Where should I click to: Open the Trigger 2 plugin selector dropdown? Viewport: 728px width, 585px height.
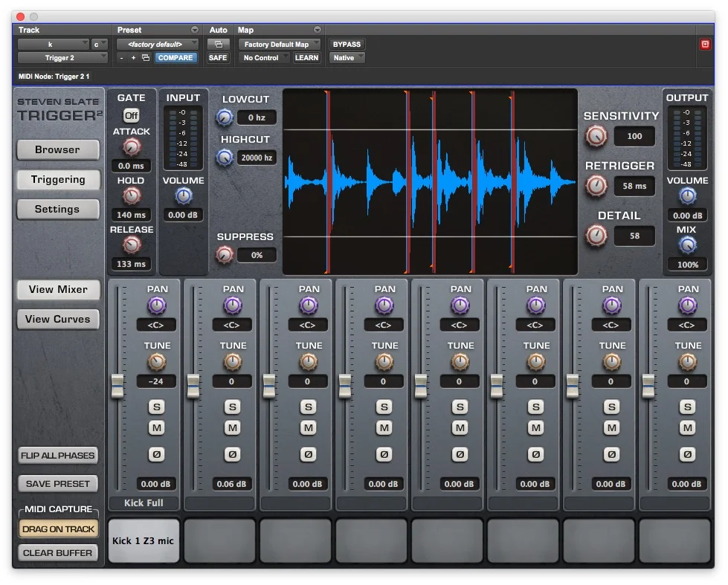(x=62, y=57)
